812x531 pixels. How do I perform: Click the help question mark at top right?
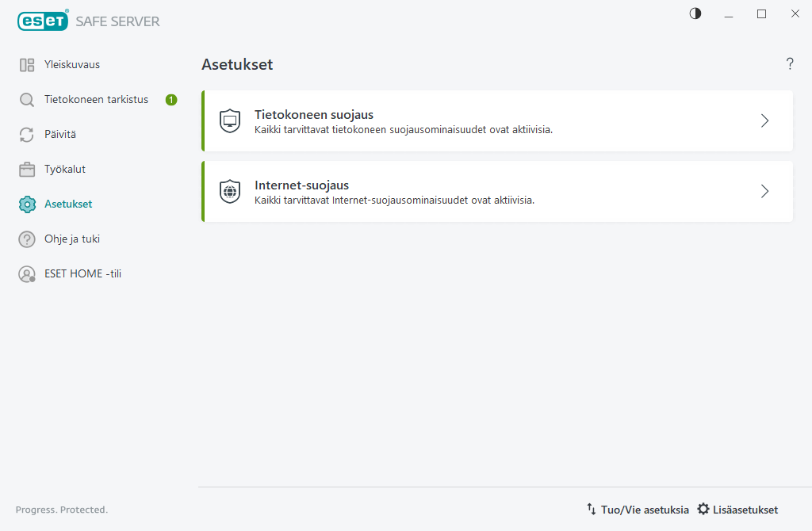(x=790, y=64)
